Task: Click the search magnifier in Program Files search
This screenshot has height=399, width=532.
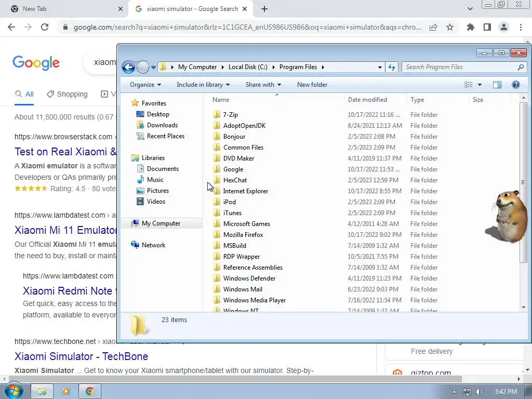Action: pos(521,67)
